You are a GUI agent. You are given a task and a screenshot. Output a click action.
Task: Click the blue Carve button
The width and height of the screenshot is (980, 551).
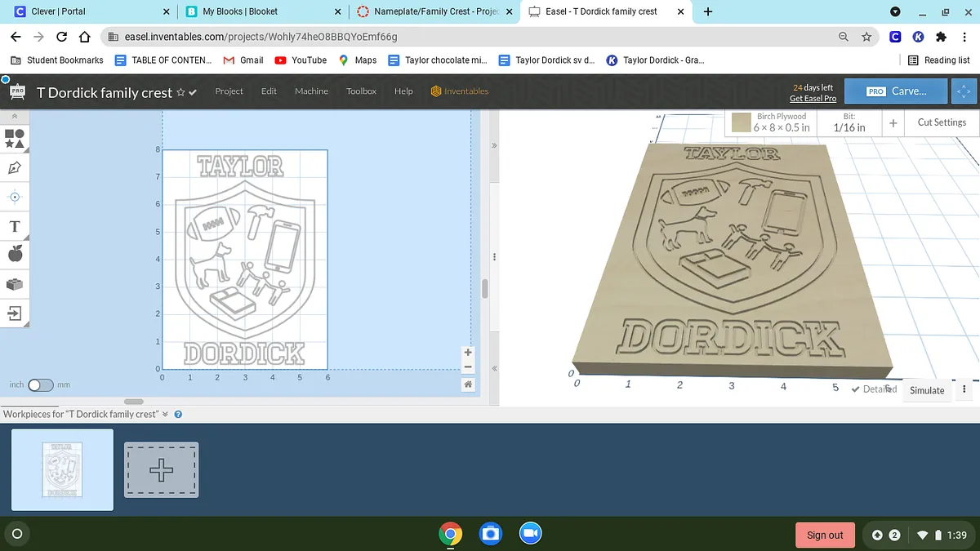pyautogui.click(x=896, y=91)
